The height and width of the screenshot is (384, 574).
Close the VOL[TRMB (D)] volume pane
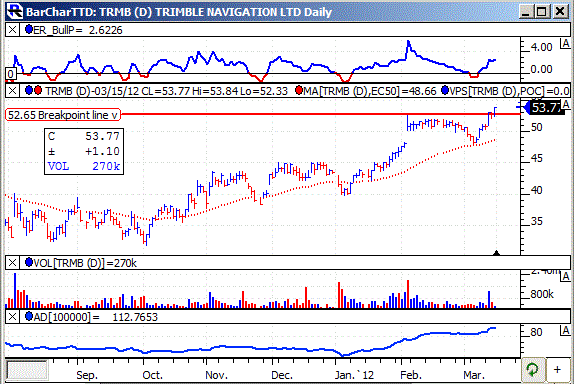click(x=12, y=263)
